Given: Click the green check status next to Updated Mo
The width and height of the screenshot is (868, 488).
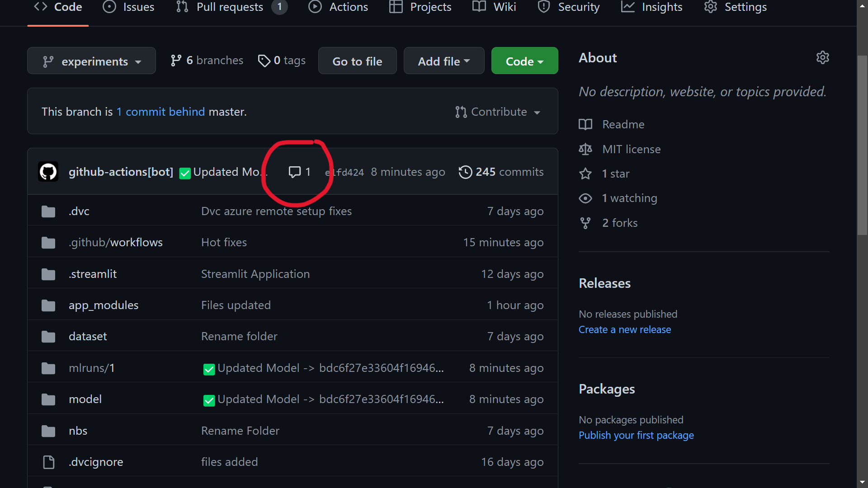Looking at the screenshot, I should (x=185, y=173).
